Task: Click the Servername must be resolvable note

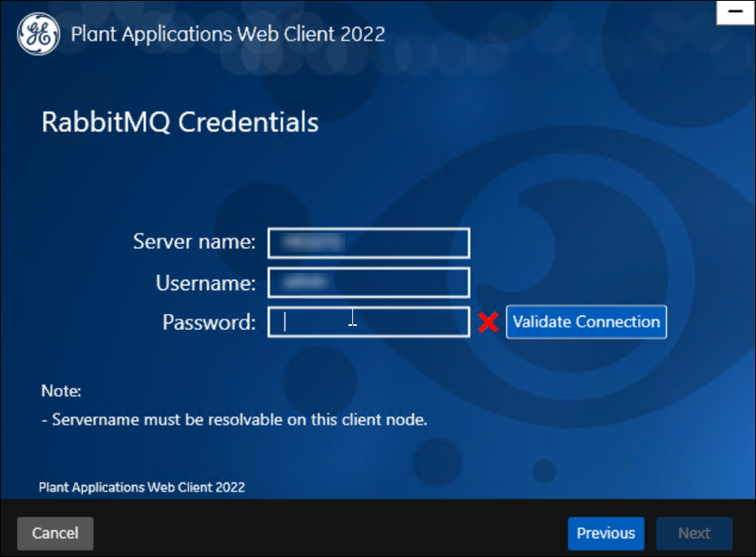Action: [x=235, y=420]
